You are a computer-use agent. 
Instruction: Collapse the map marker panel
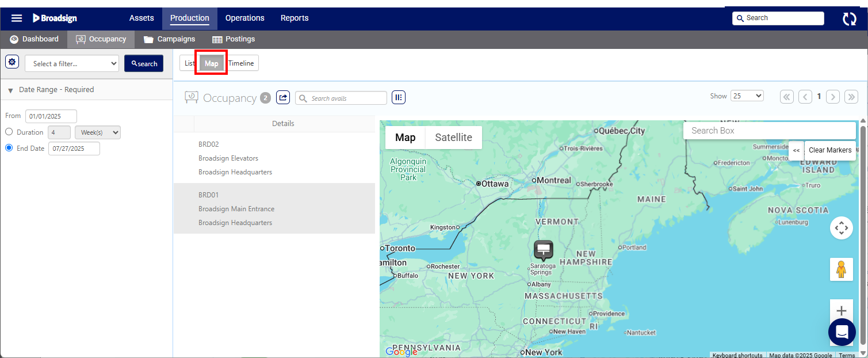point(796,150)
